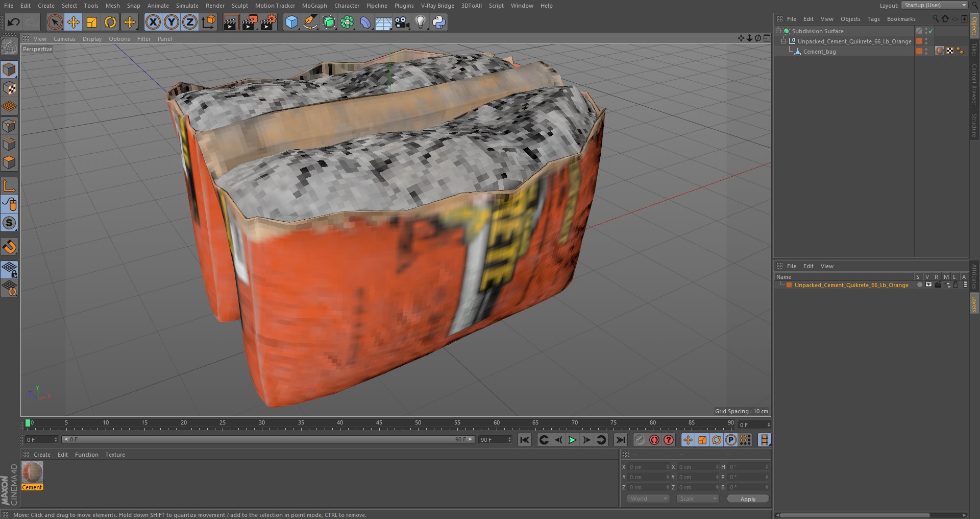
Task: Switch to Points mode
Action: [9, 126]
